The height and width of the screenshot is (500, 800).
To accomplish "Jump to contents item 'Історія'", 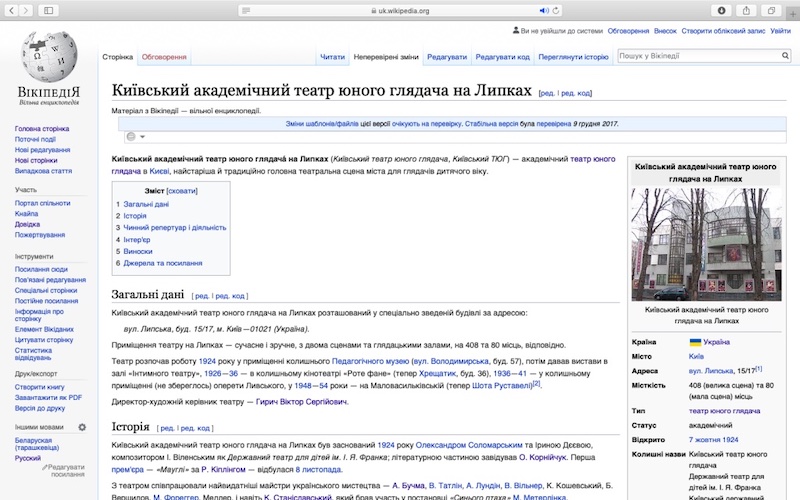I will [135, 216].
